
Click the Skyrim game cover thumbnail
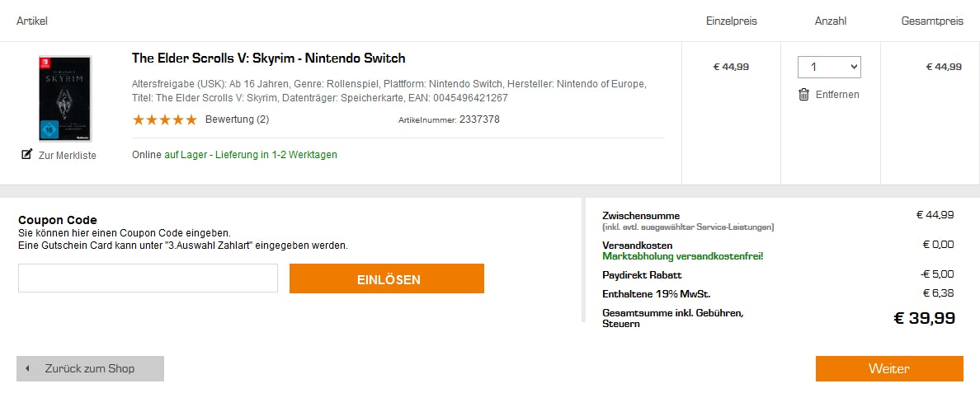point(64,98)
